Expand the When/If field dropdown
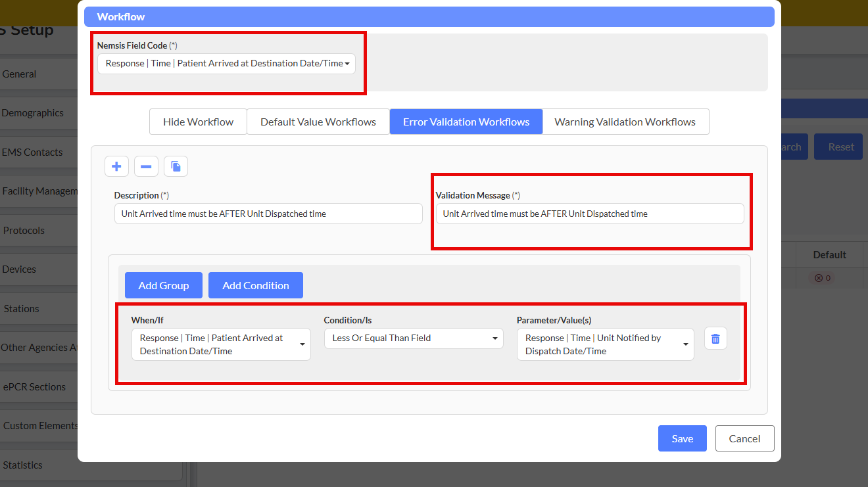868x487 pixels. 221,344
